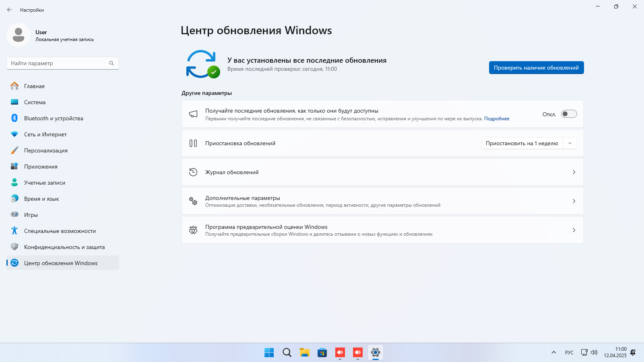Open the User account avatar
Screen dimensions: 644x362
pos(19,35)
